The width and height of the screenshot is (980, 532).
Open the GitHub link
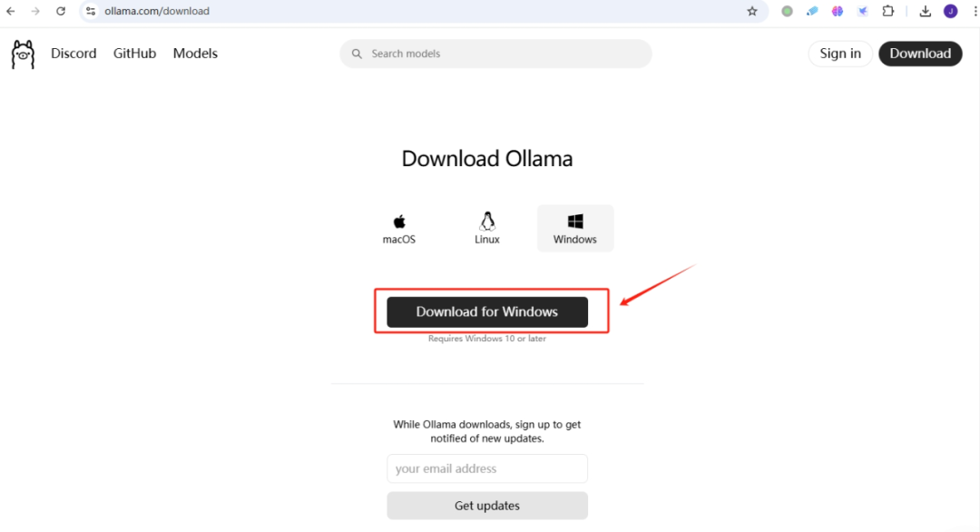[134, 54]
